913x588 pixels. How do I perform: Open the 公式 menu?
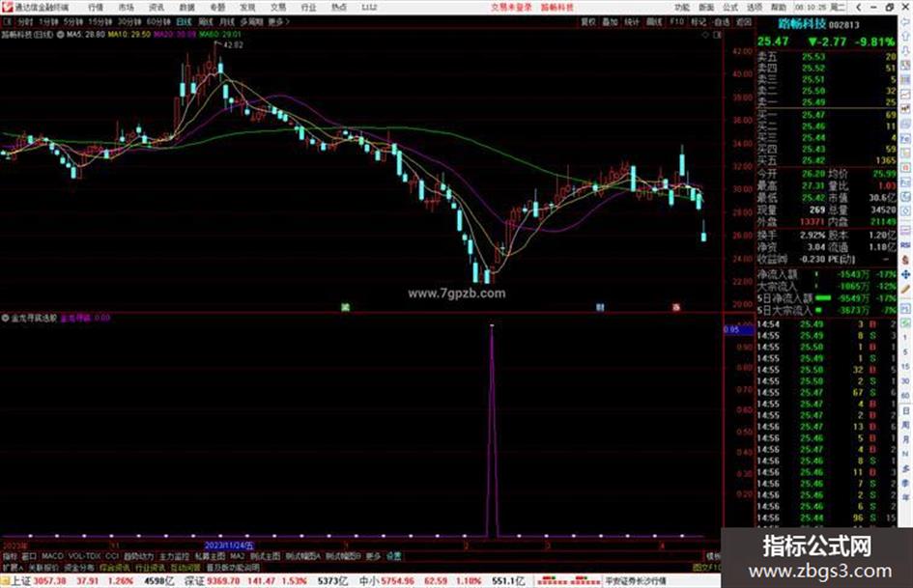(730, 7)
